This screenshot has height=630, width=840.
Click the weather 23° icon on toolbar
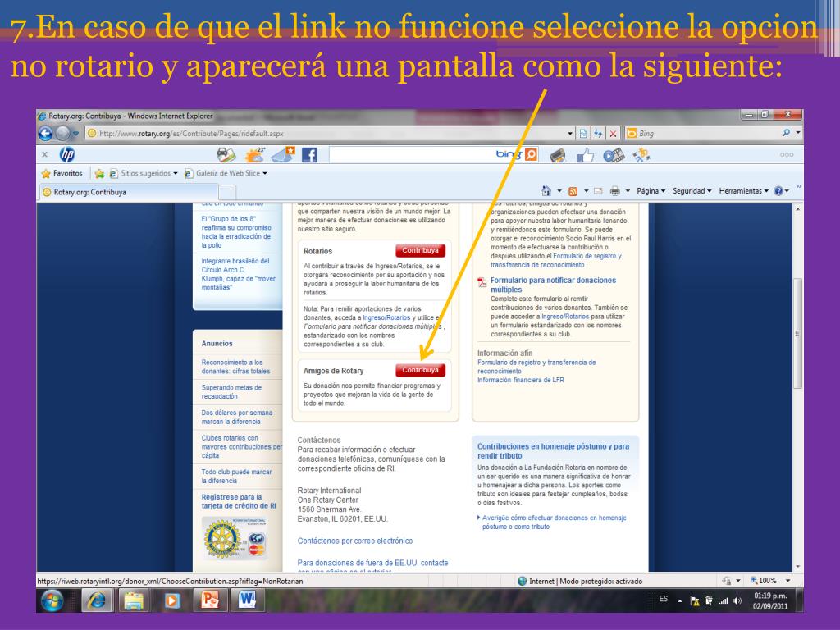[254, 155]
